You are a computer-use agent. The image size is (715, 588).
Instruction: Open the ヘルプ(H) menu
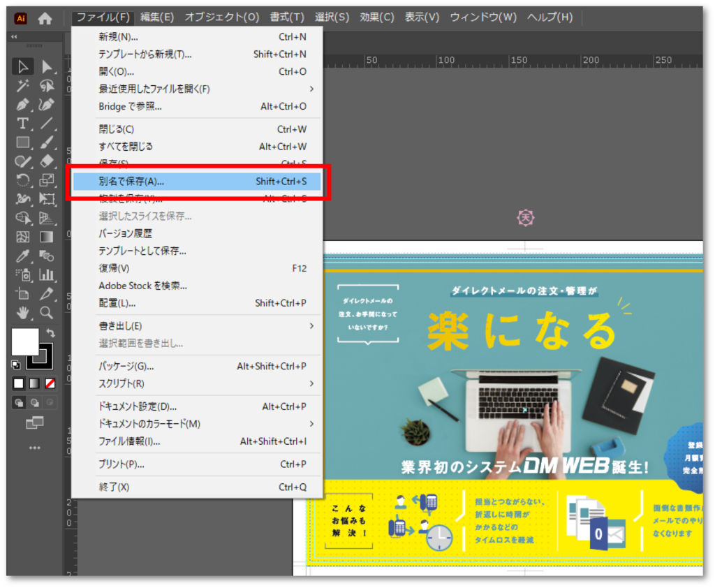click(550, 17)
